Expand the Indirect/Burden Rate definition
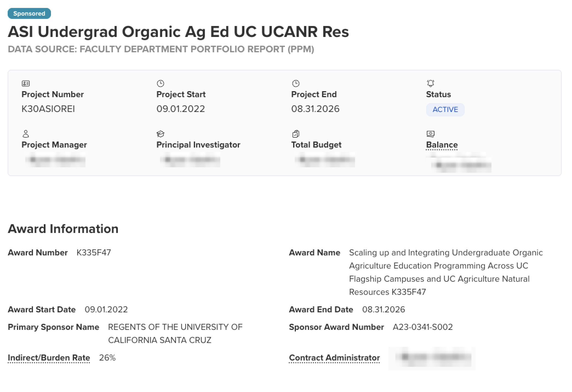The height and width of the screenshot is (392, 572). (x=49, y=358)
